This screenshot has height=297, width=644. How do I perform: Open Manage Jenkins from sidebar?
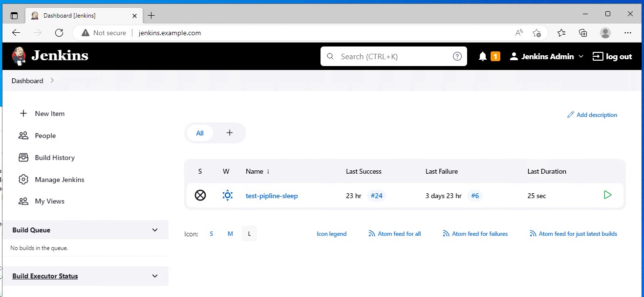[60, 180]
